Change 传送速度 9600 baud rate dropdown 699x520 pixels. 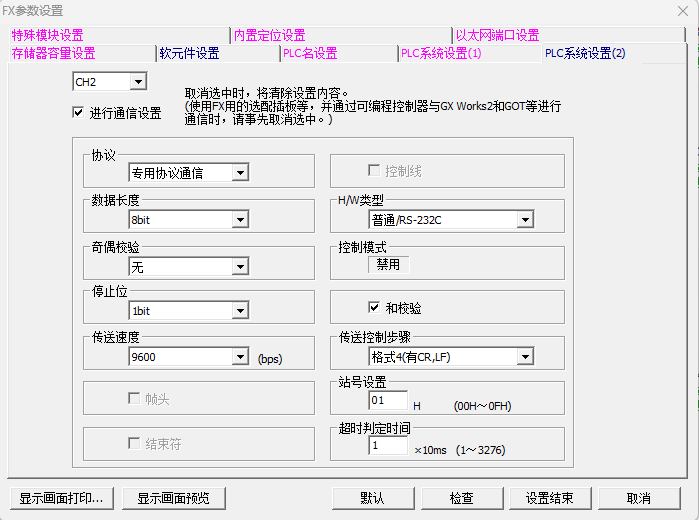[x=239, y=357]
